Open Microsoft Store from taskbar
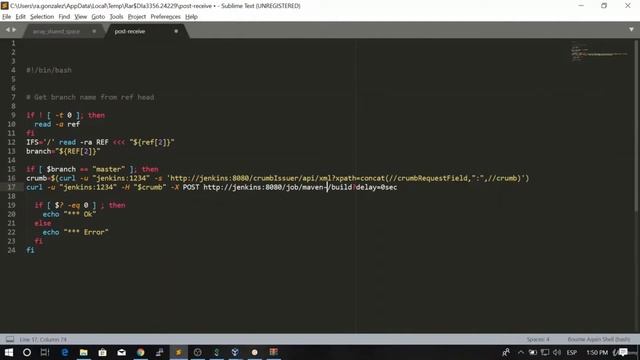The width and height of the screenshot is (640, 360). [x=102, y=352]
